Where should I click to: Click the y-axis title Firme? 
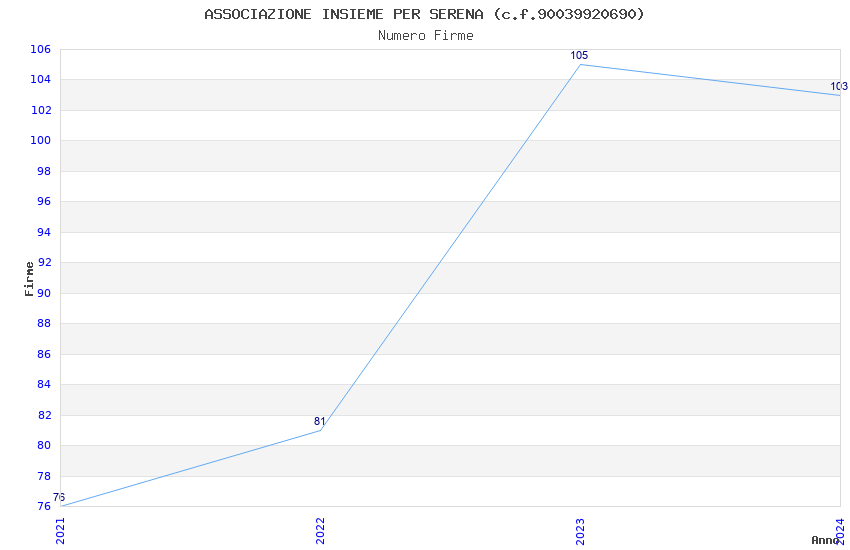(x=29, y=279)
